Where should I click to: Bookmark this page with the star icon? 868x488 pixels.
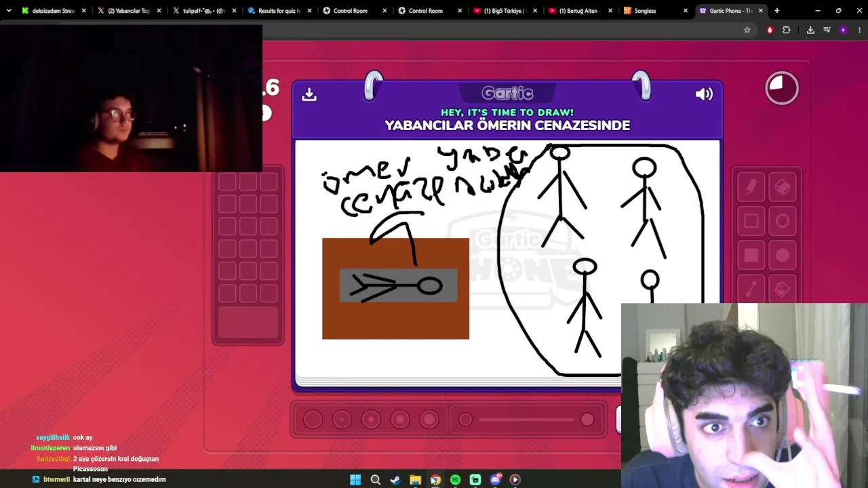click(747, 30)
